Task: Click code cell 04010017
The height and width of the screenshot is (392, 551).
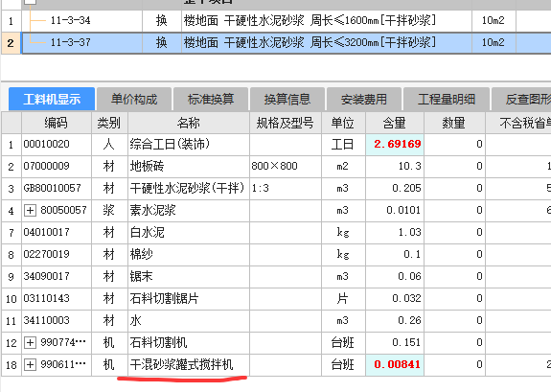Action: pyautogui.click(x=57, y=232)
